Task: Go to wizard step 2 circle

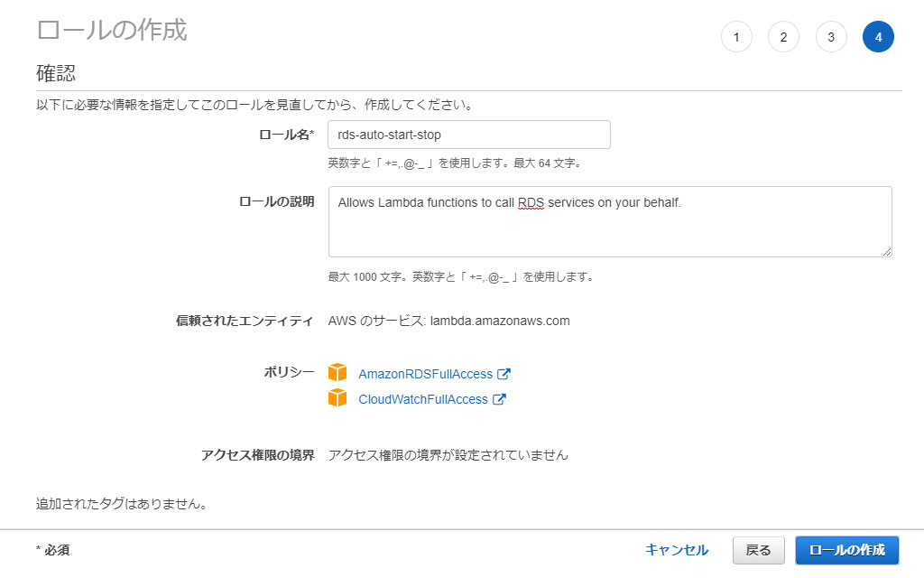Action: click(x=784, y=37)
